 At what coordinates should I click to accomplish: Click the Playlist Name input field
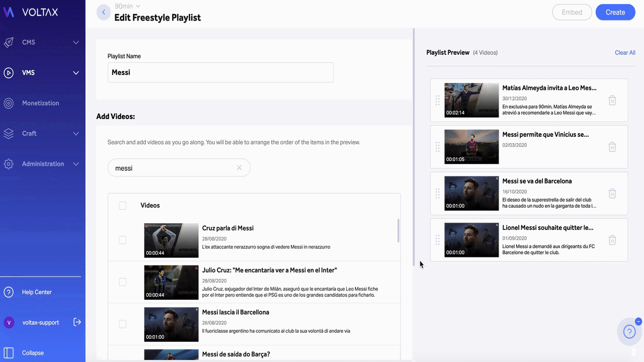click(x=220, y=72)
